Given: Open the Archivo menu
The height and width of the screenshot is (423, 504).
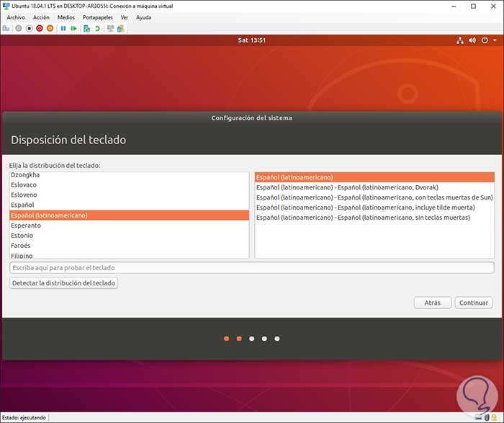Looking at the screenshot, I should 16,17.
